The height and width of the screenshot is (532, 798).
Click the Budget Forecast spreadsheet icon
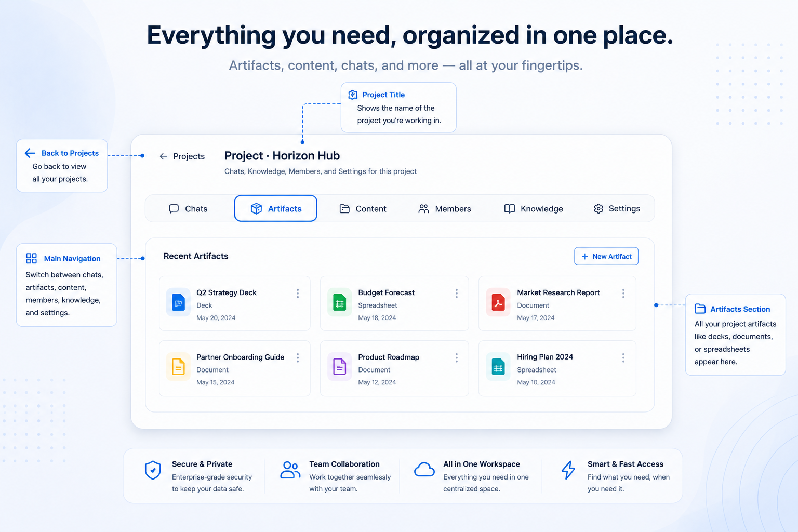tap(340, 302)
